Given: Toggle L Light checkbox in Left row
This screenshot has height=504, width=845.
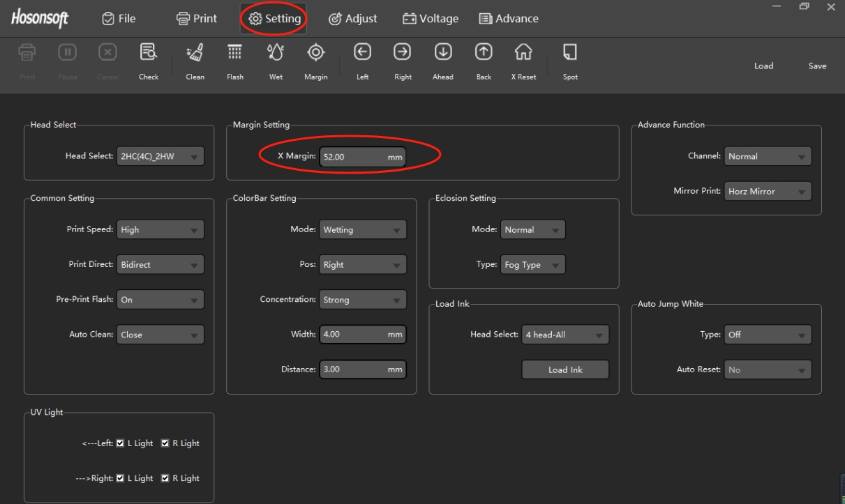Looking at the screenshot, I should coord(121,443).
